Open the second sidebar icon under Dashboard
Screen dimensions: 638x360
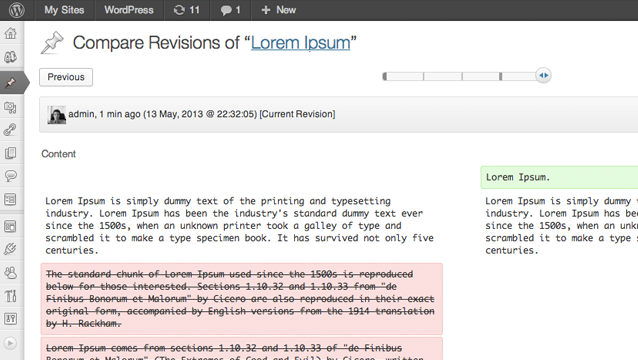pyautogui.click(x=11, y=57)
